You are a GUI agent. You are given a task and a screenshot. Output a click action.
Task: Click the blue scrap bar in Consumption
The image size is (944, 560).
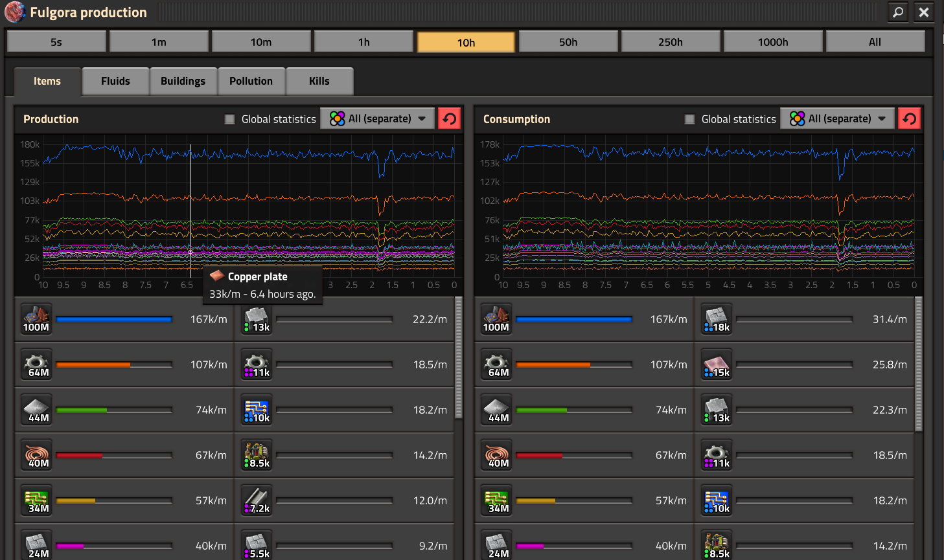click(x=573, y=319)
